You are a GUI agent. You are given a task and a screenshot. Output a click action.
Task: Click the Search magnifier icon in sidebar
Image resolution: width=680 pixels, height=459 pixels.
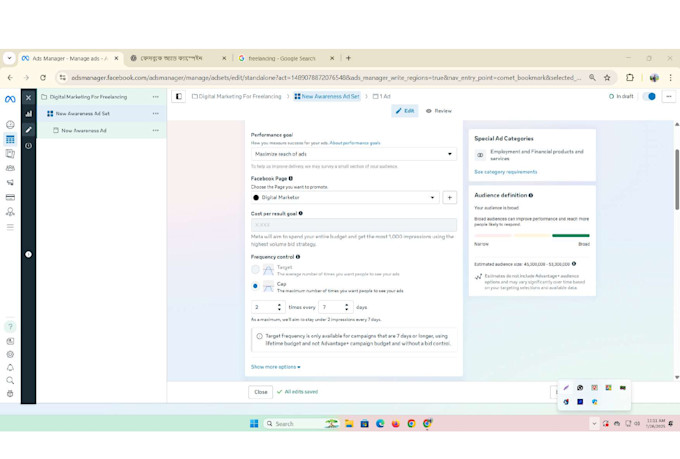(10, 380)
